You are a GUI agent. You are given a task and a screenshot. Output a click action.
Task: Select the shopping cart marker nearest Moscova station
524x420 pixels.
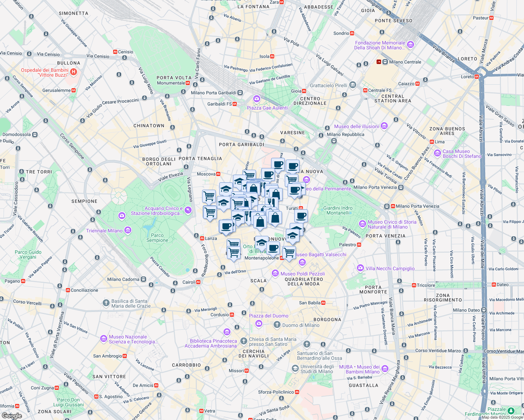(x=209, y=196)
